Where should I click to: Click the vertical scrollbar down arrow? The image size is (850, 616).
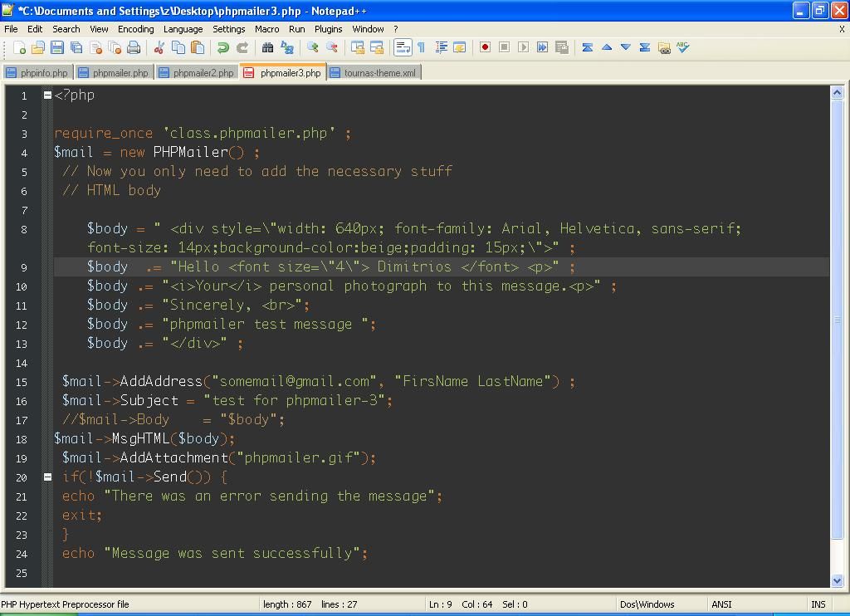pos(837,581)
